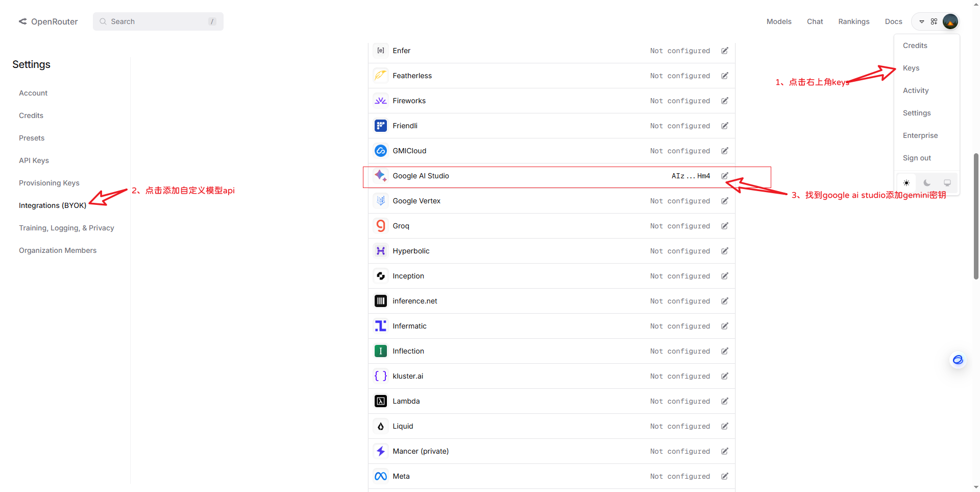Screen dimensions: 980x492
Task: Select Keys in the dropdown menu
Action: coord(911,68)
